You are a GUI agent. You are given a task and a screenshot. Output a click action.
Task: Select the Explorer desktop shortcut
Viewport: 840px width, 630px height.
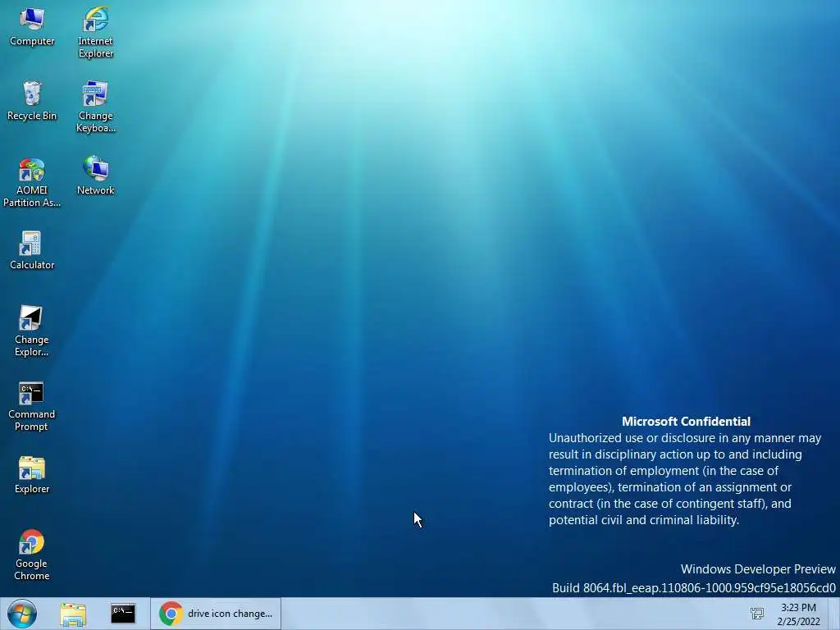pyautogui.click(x=32, y=475)
